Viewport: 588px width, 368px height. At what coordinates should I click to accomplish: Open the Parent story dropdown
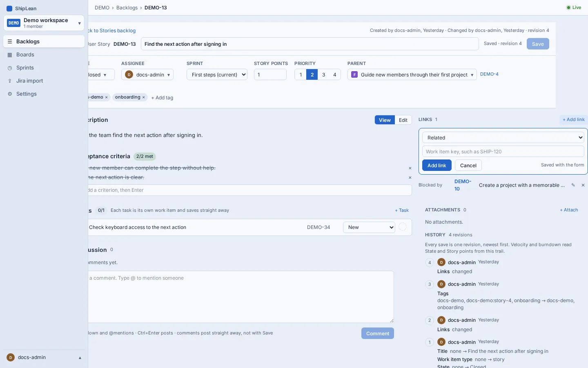pos(412,75)
